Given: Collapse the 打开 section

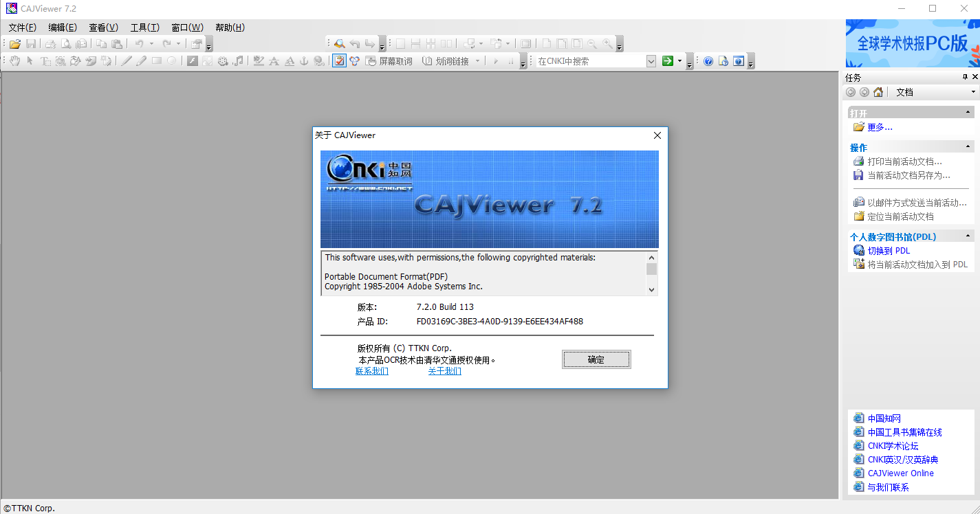Looking at the screenshot, I should coord(968,113).
